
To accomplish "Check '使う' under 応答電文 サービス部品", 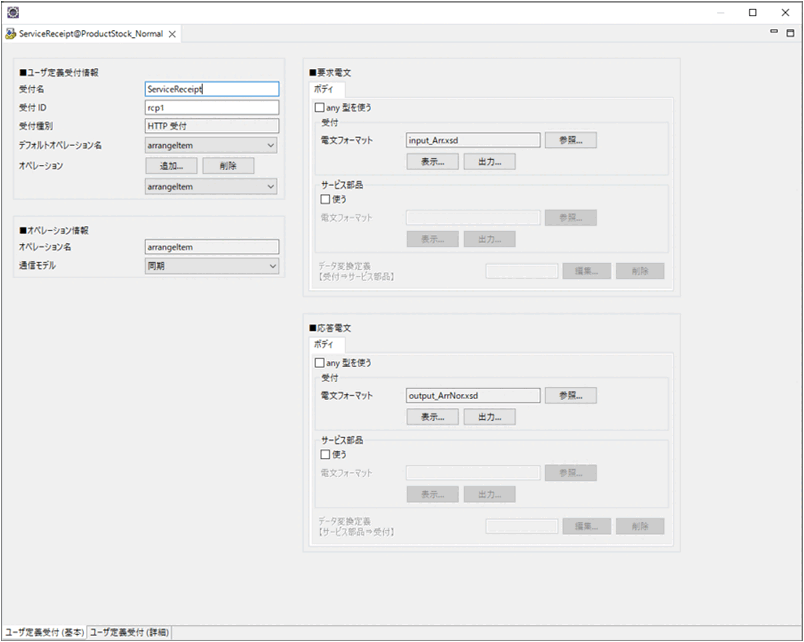I will pos(326,454).
